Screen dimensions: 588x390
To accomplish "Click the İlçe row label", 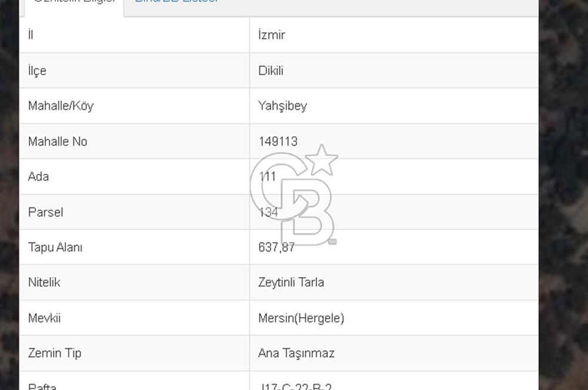I will [x=37, y=70].
